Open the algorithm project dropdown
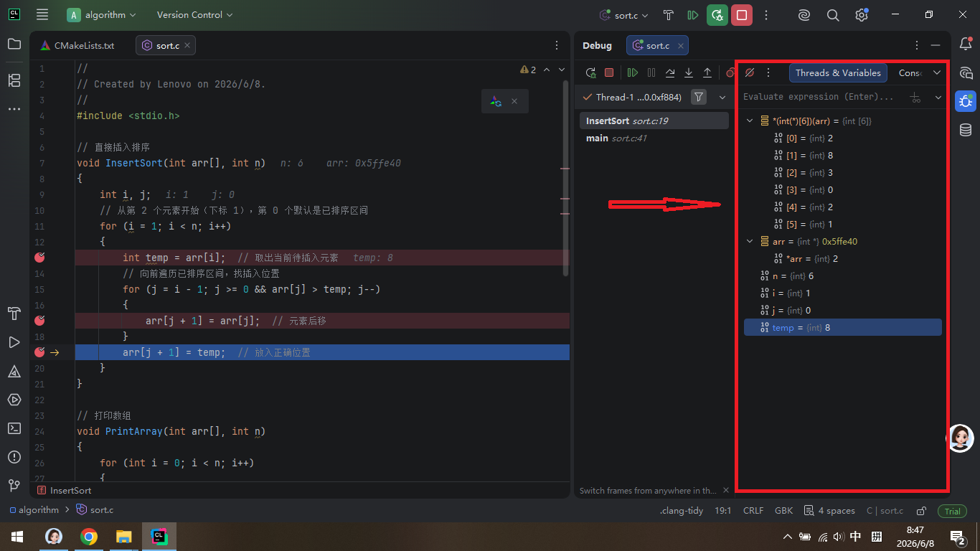Screen dimensions: 980x551 pyautogui.click(x=102, y=14)
